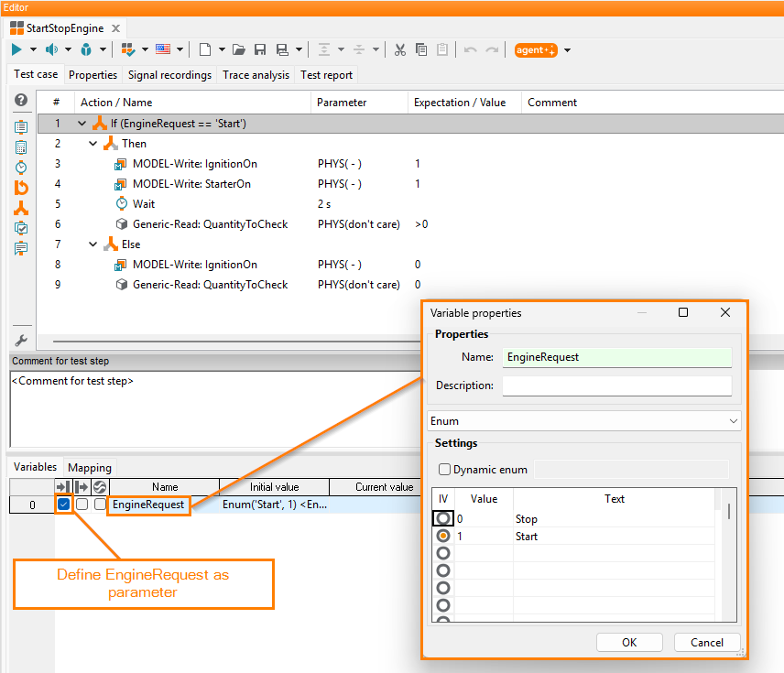Insert a condition from sidebar branch icon
The width and height of the screenshot is (784, 673).
click(x=21, y=208)
